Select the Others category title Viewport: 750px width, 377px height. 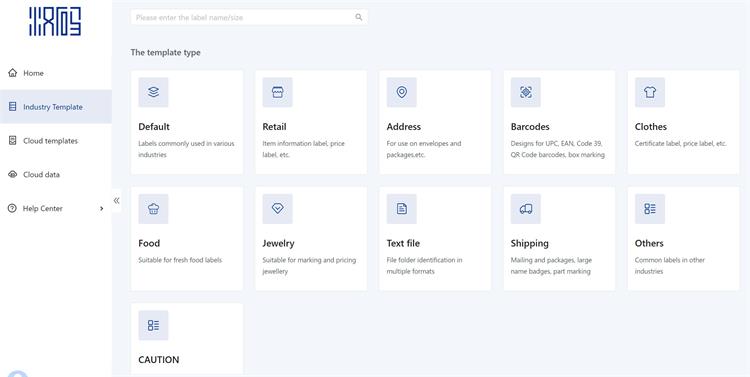point(649,243)
